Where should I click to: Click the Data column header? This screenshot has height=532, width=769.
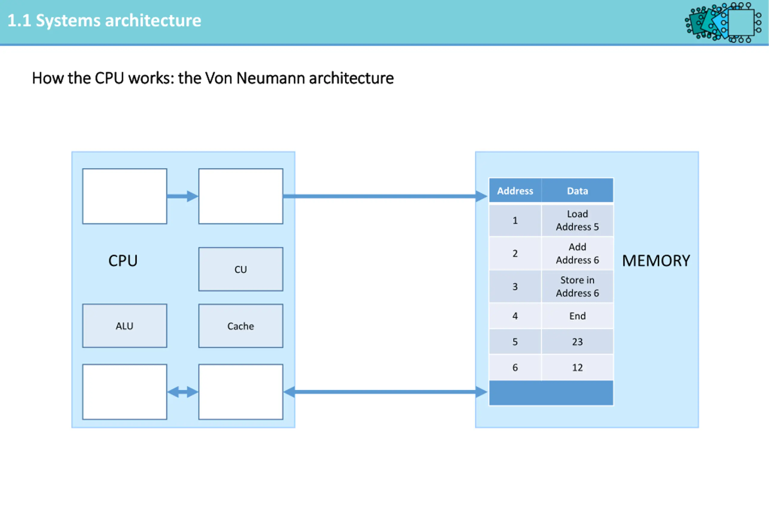[x=578, y=191]
